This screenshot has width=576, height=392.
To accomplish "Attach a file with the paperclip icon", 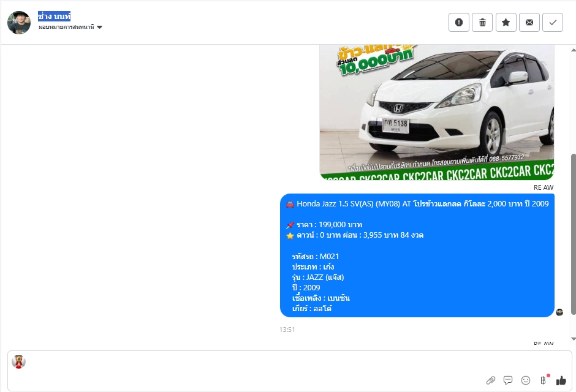I will tap(490, 380).
